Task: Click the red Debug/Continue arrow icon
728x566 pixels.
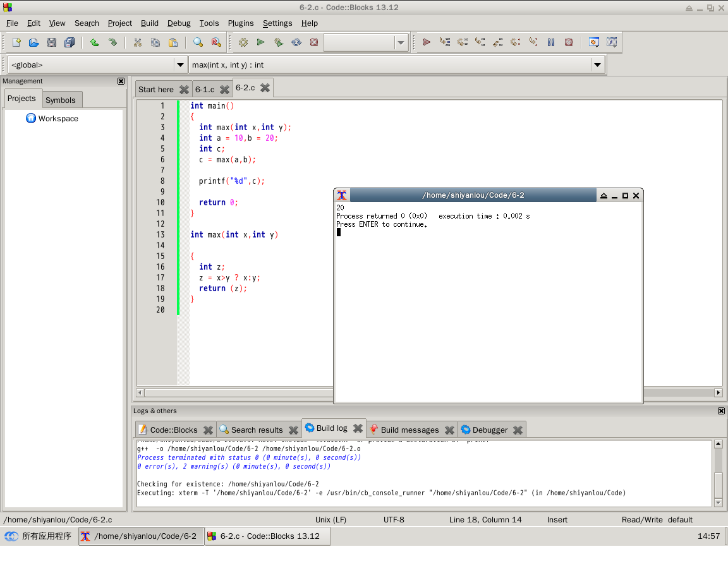Action: [x=427, y=42]
